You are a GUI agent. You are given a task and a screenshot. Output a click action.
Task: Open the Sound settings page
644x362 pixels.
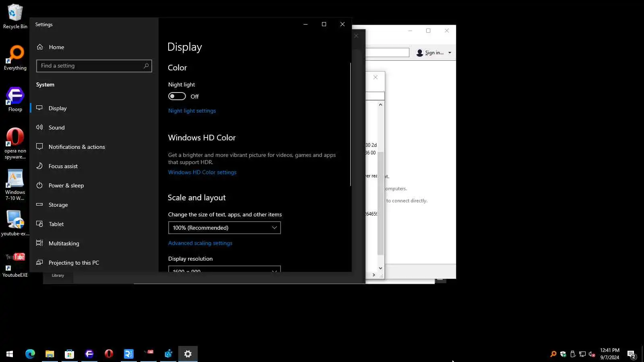coord(94,128)
